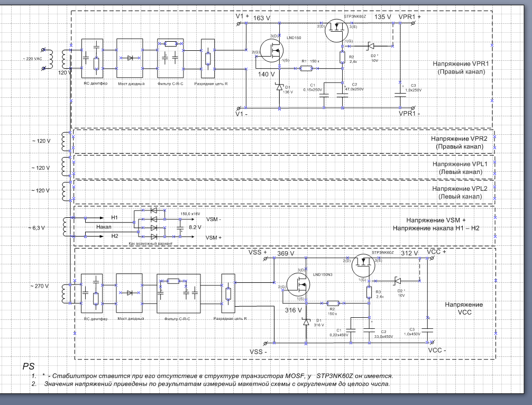Select the lower STP3NK60Z MOSFET symbol
Image resolution: width=532 pixels, height=405 pixels.
364,266
